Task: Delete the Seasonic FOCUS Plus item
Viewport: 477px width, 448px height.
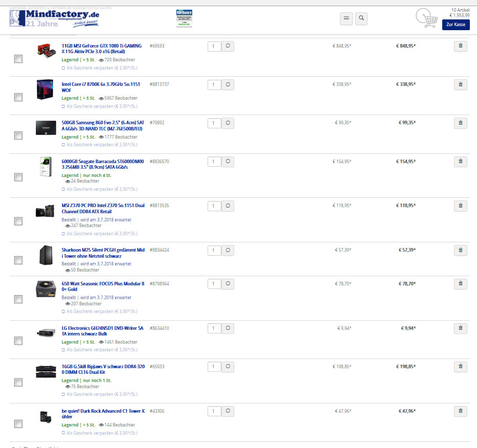Action: tap(461, 284)
